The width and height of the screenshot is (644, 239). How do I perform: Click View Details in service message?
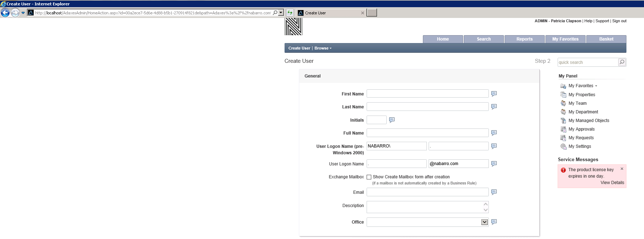tap(612, 183)
